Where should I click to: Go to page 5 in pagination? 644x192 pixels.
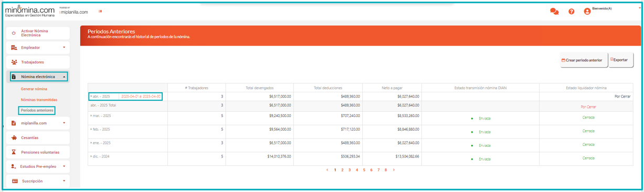[x=364, y=170]
